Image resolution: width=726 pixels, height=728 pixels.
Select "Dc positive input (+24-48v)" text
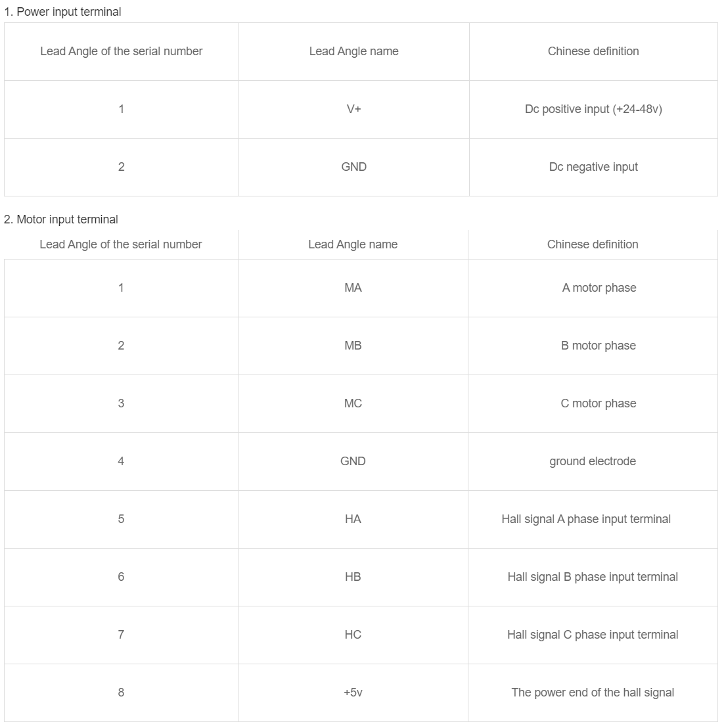593,109
